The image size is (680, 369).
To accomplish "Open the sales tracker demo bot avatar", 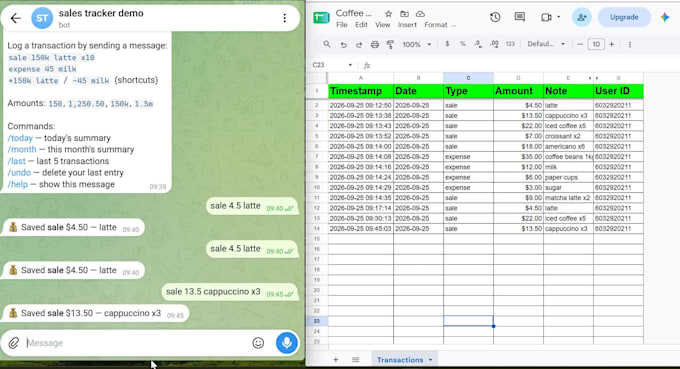I will (x=42, y=18).
